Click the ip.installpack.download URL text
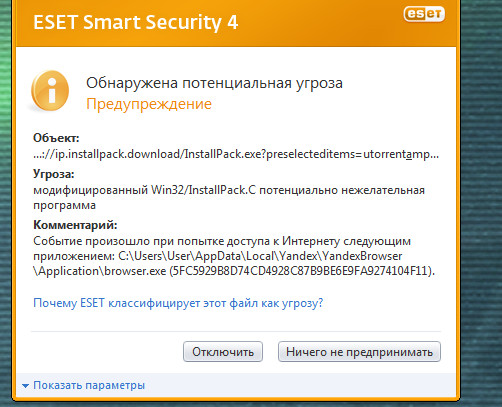This screenshot has height=407, width=502. click(236, 154)
